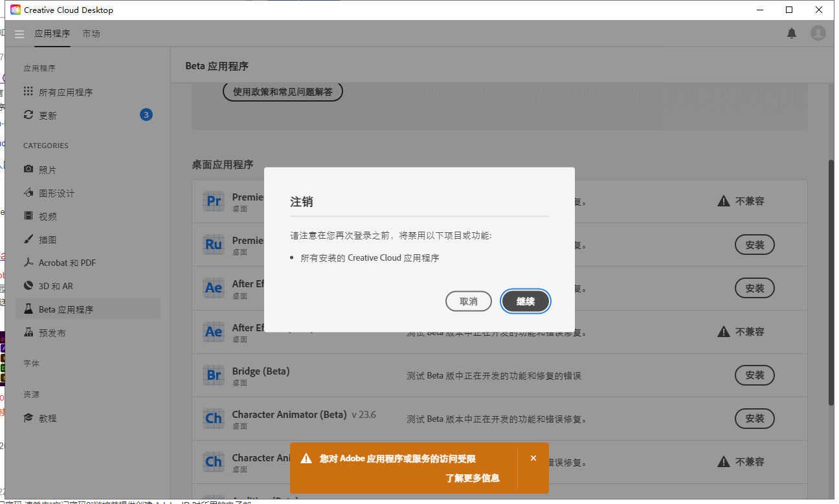Click 使用政策和常见问题解答 button
Viewport: 839px width, 504px height.
point(283,92)
